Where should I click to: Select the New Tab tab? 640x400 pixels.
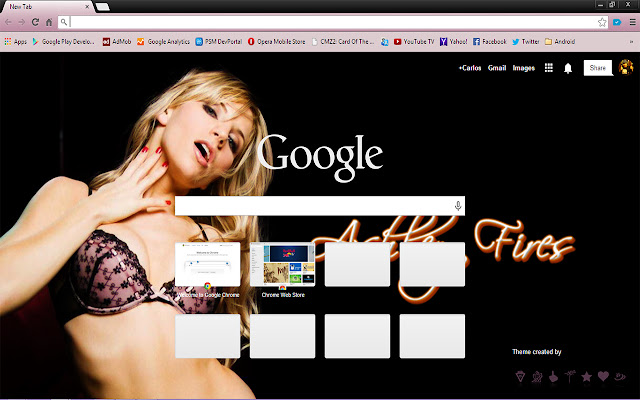47,7
